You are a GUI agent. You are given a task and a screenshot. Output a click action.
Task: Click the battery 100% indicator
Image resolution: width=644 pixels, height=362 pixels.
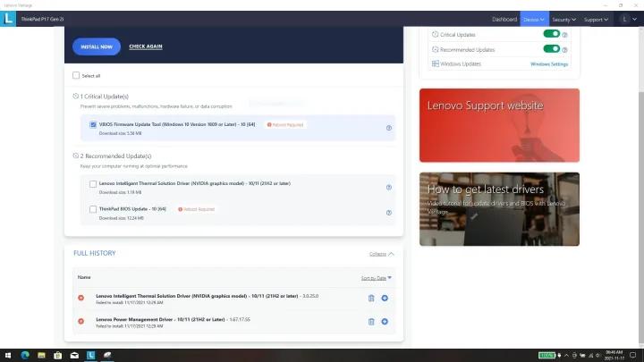tap(547, 356)
